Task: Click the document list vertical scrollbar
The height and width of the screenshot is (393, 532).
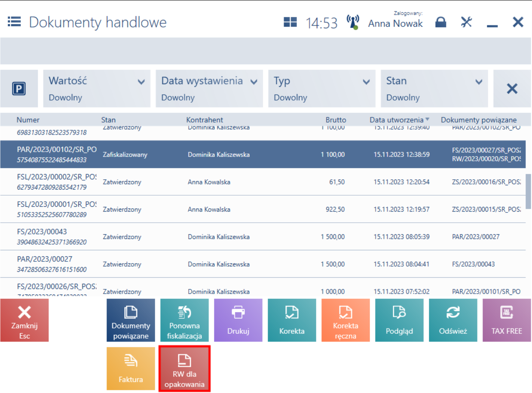Action: (x=529, y=191)
